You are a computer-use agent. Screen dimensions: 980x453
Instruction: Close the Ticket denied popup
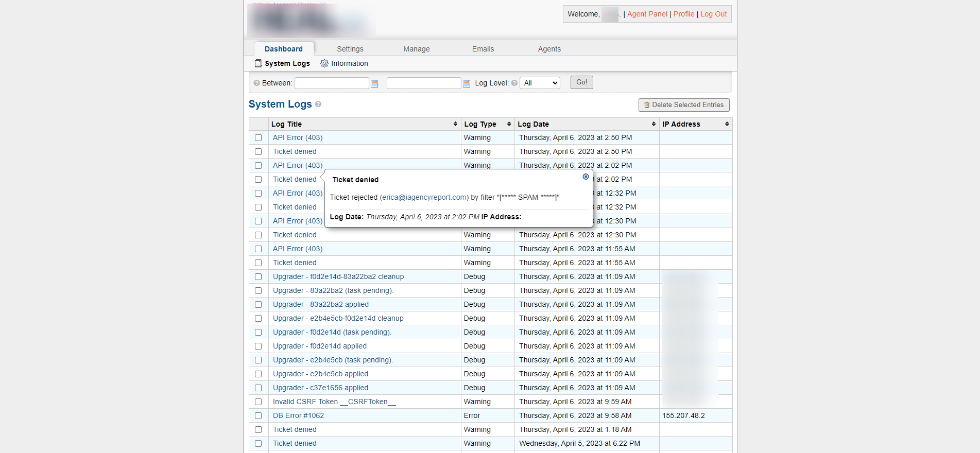click(x=586, y=177)
